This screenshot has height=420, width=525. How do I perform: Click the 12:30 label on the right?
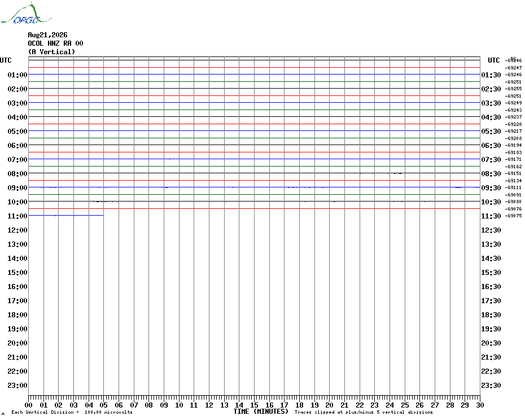point(491,230)
